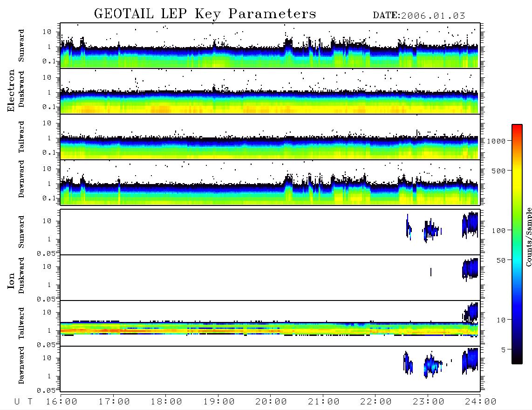Select the 24:00 time axis label
This screenshot has width=532, height=410.
[481, 402]
